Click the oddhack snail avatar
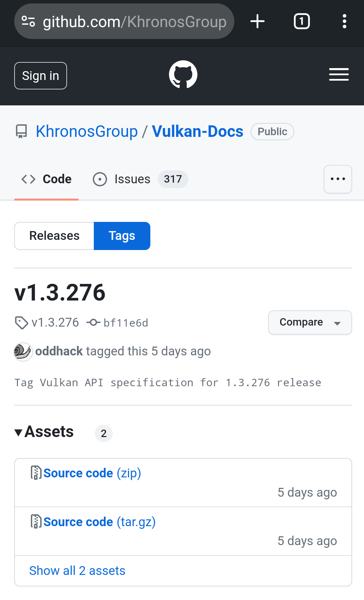This screenshot has width=364, height=600. coord(23,352)
